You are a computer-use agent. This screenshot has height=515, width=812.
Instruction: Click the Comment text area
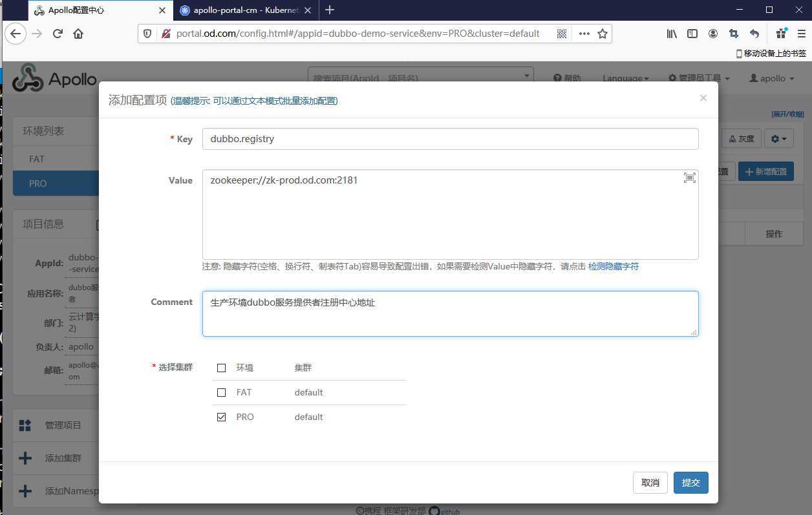450,313
